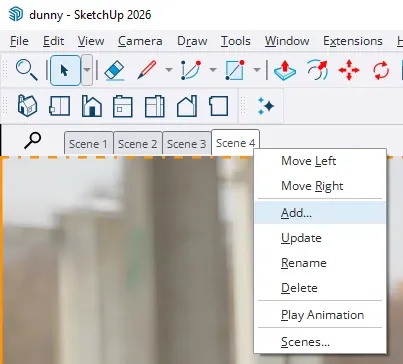Click Add... in the context menu
The width and height of the screenshot is (403, 364).
[320, 213]
